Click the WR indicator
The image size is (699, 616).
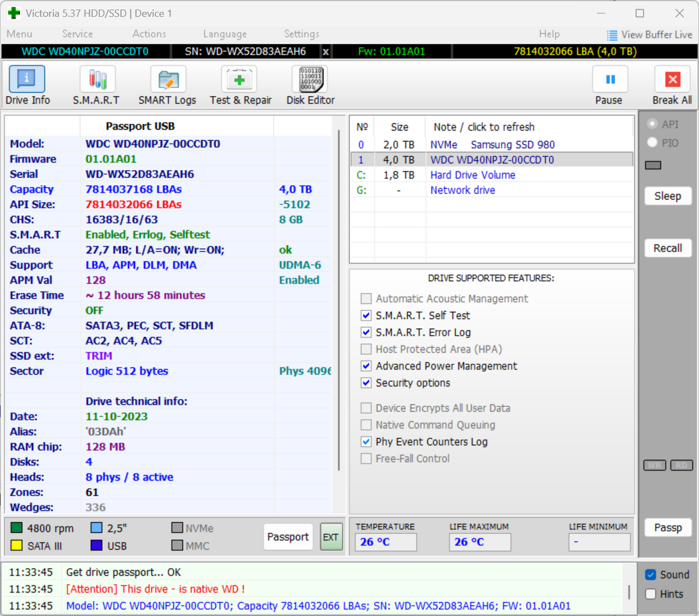[x=655, y=465]
